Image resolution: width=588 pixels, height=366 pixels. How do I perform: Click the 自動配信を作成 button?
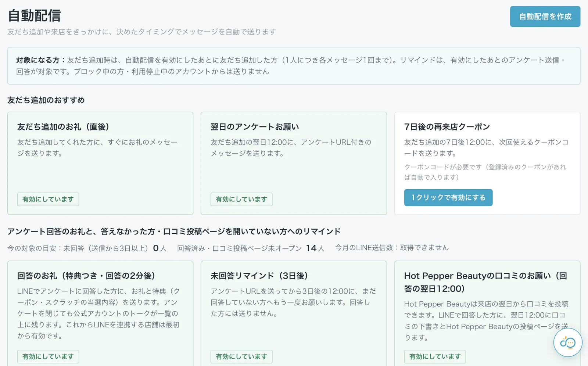click(545, 17)
